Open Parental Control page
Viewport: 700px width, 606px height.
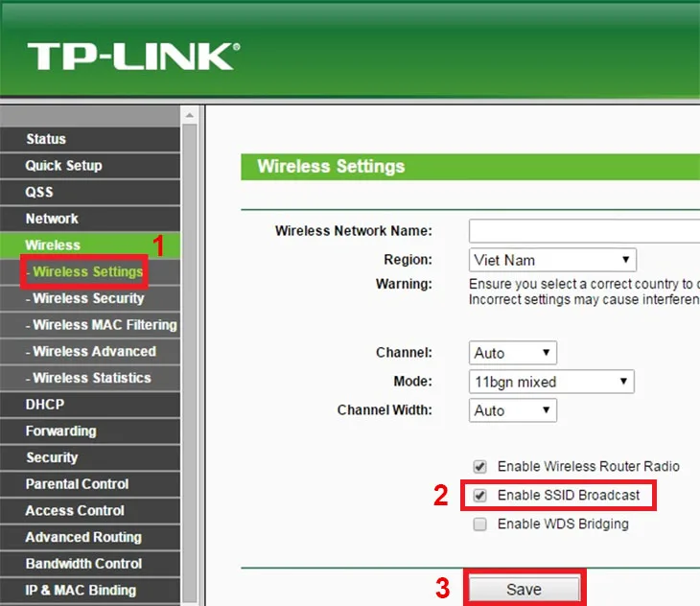point(90,484)
